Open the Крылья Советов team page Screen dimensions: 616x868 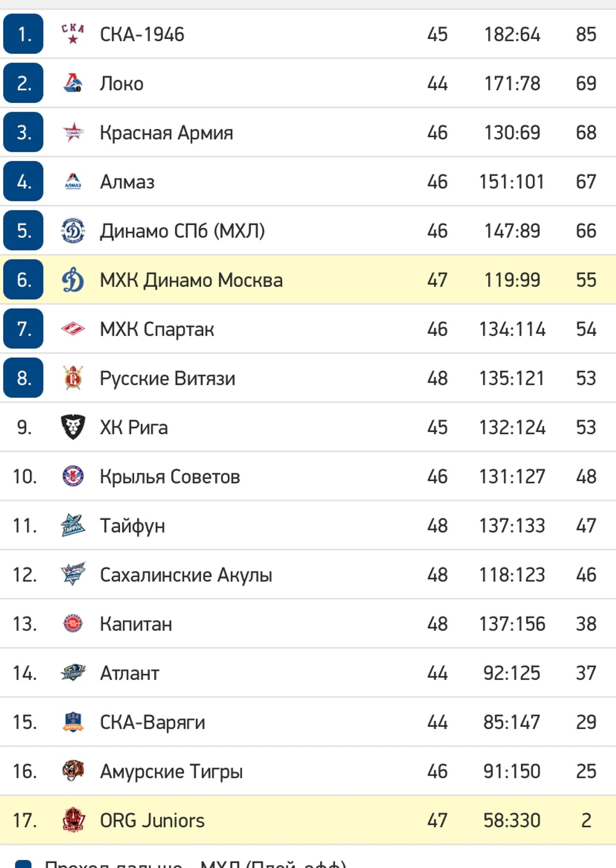point(170,477)
